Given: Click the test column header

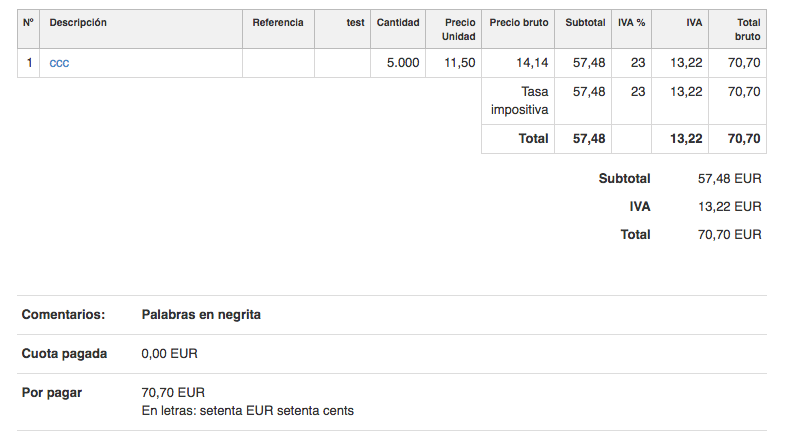Looking at the screenshot, I should pyautogui.click(x=355, y=22).
